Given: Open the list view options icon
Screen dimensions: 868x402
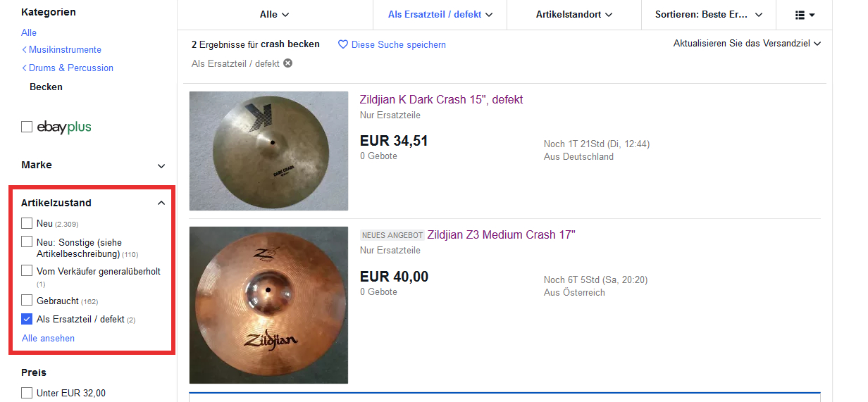Looking at the screenshot, I should point(805,15).
